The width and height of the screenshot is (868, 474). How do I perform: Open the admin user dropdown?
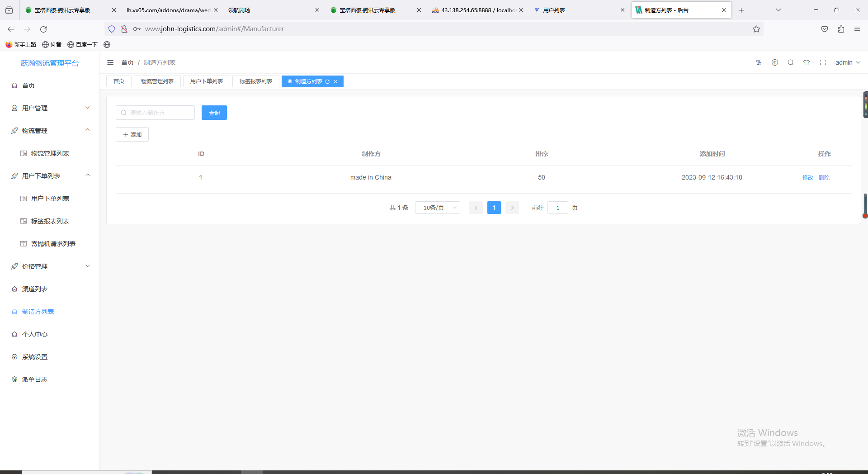tap(848, 62)
